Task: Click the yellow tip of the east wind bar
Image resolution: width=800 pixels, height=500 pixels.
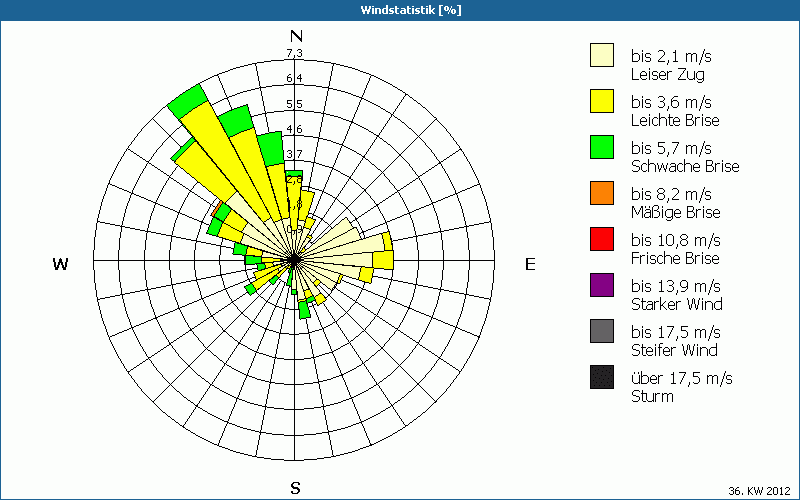Action: click(x=383, y=260)
